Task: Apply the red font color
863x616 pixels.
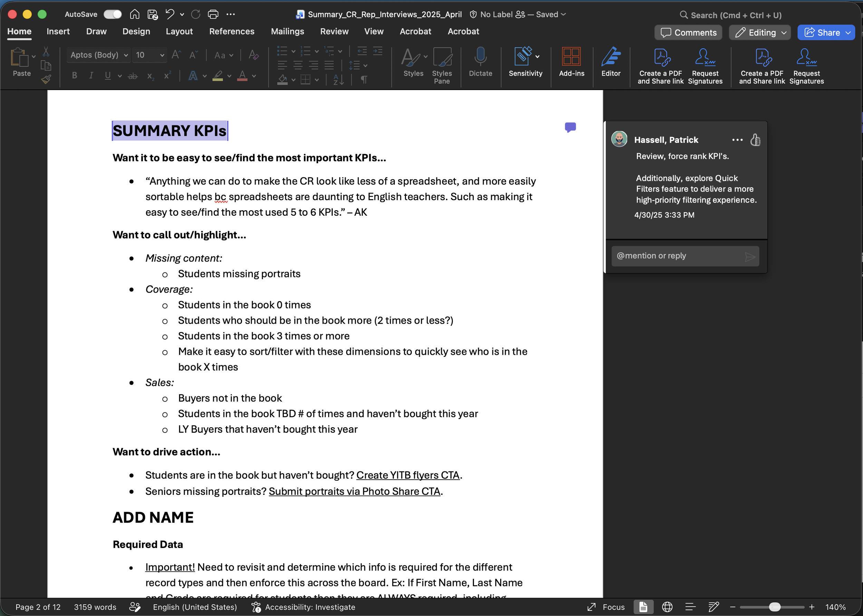Action: pyautogui.click(x=242, y=76)
